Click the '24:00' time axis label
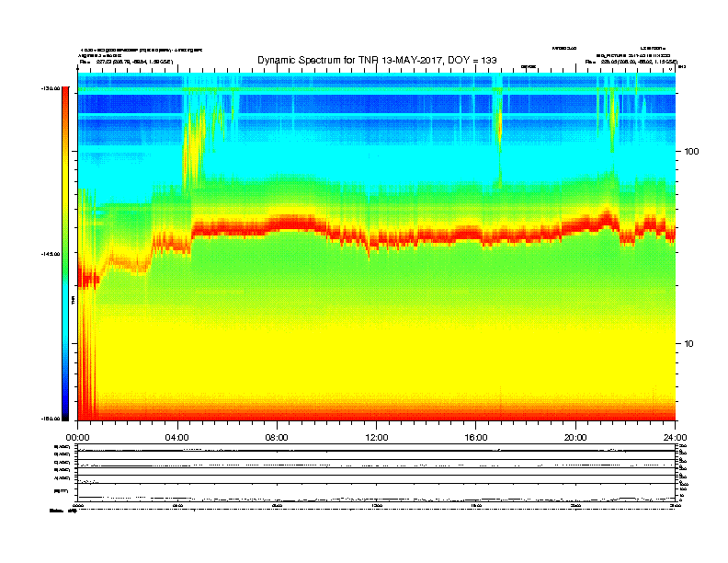Screen dimensions: 728x563 coord(675,437)
